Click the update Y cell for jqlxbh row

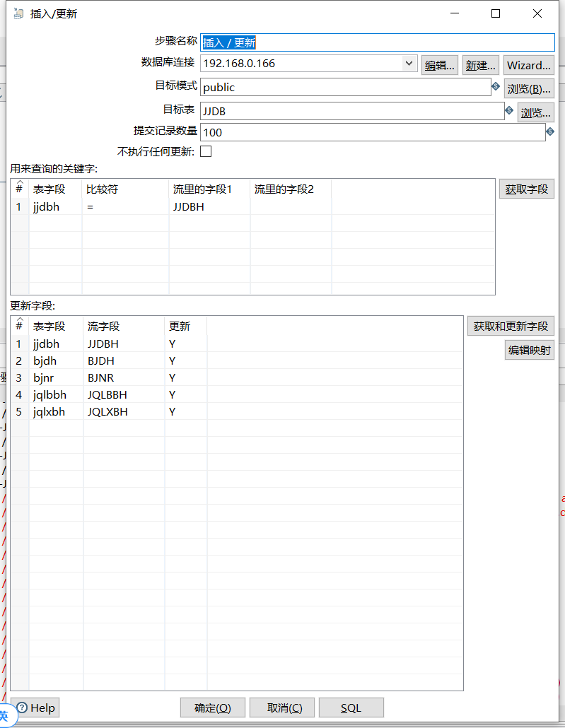(186, 411)
